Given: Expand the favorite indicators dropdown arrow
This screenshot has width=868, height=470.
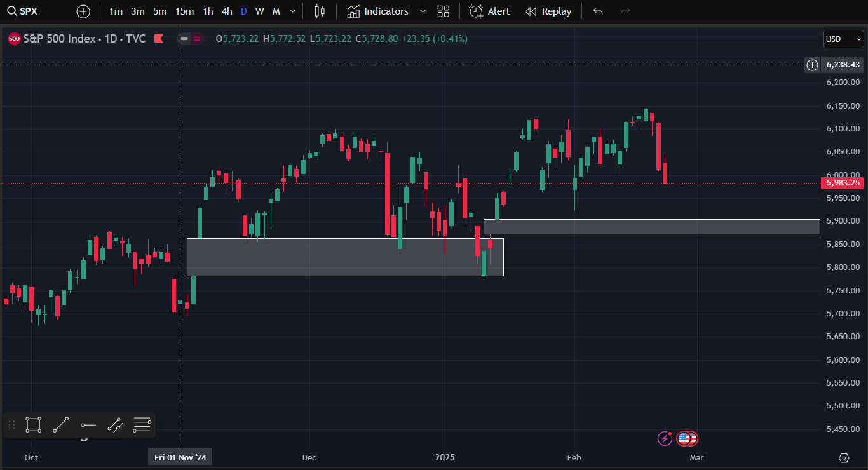Looking at the screenshot, I should [x=423, y=11].
